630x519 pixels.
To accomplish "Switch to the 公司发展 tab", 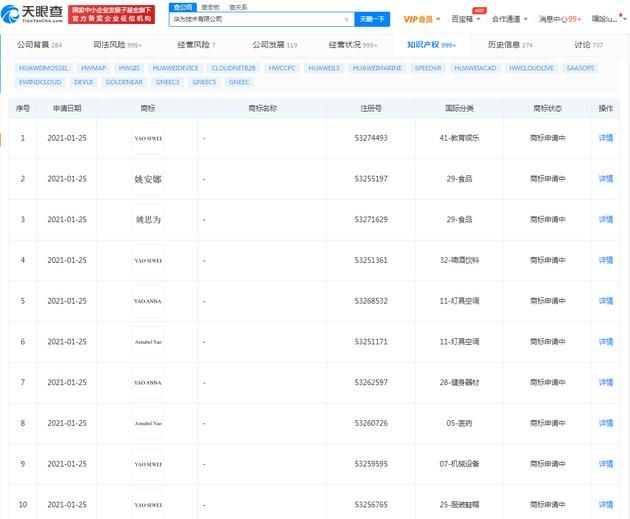I will (x=275, y=45).
